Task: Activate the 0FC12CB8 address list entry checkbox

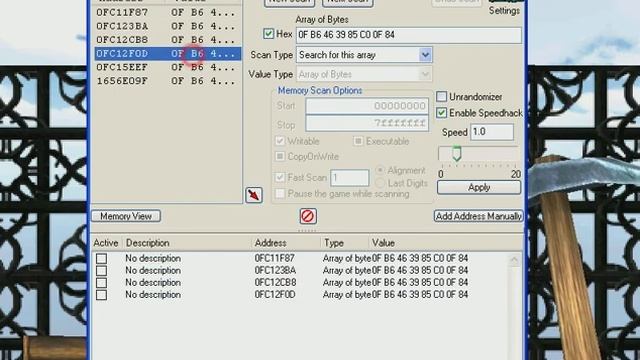Action: tap(102, 282)
